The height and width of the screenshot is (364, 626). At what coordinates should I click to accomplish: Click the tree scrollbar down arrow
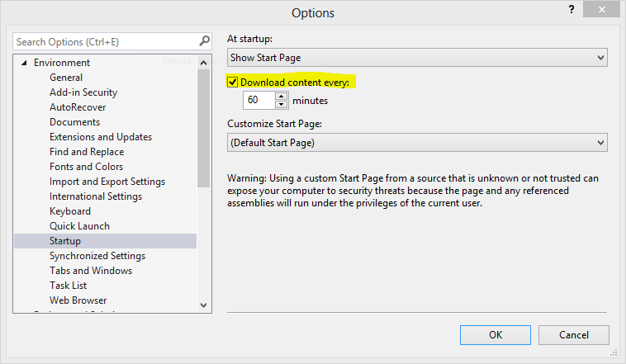point(204,305)
